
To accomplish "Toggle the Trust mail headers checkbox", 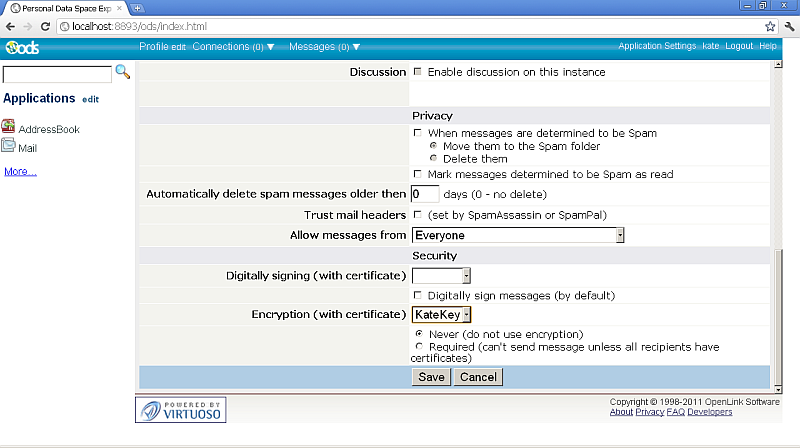I will click(418, 215).
